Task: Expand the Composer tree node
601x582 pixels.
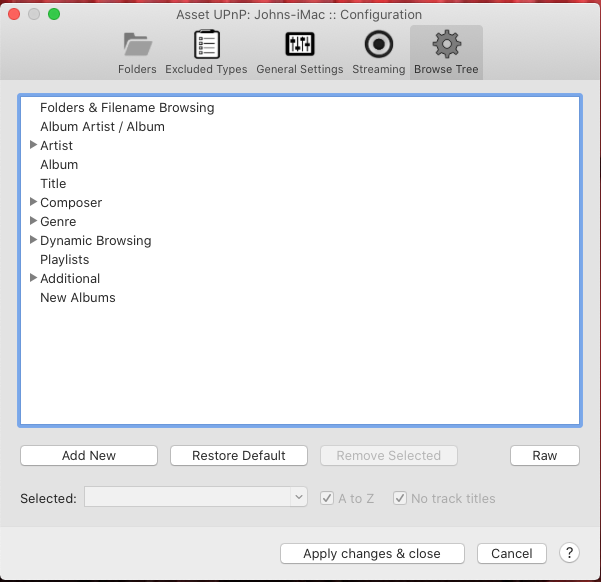Action: (34, 202)
